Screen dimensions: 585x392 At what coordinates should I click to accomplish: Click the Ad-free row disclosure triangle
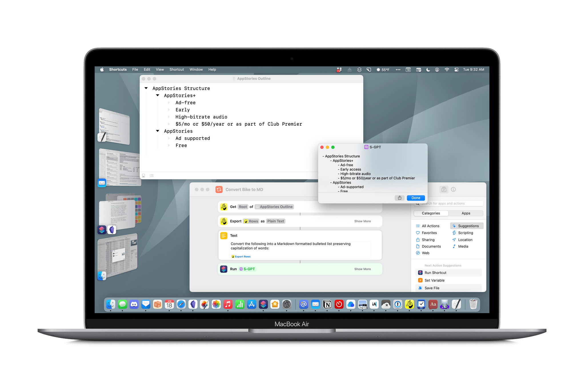pos(169,103)
